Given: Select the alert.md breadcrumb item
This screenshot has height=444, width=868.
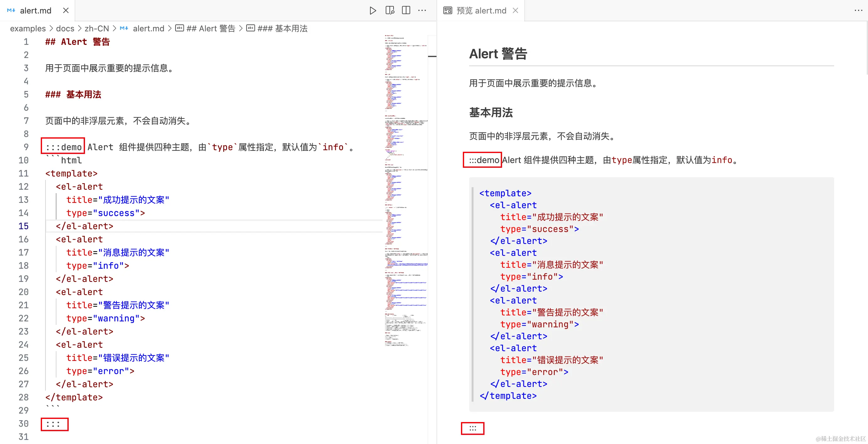Looking at the screenshot, I should [x=148, y=29].
